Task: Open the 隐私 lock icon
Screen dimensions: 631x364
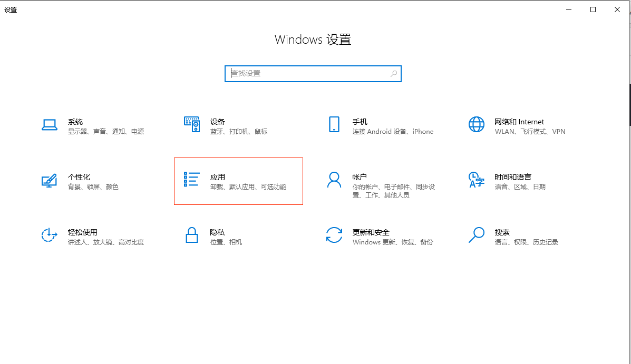Action: tap(192, 235)
